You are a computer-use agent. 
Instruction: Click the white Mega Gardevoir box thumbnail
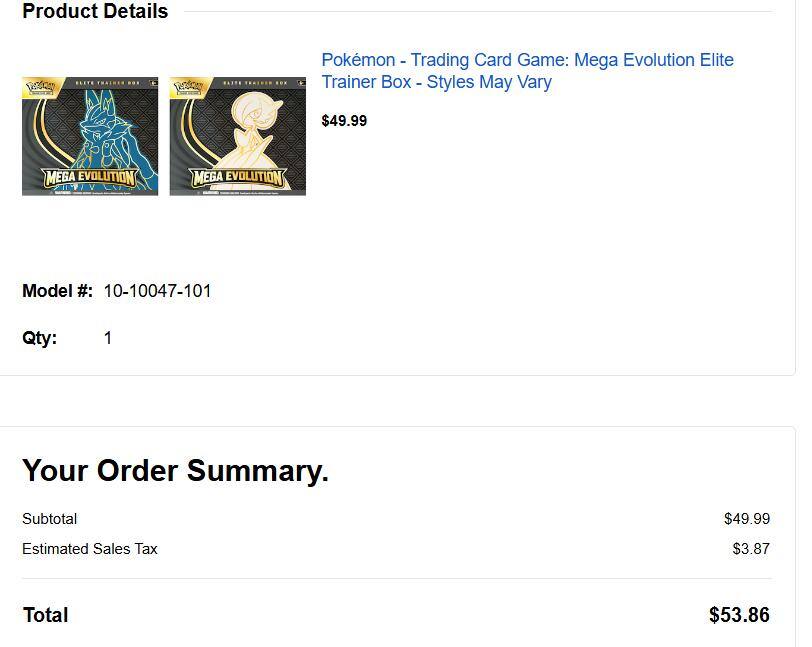point(238,136)
